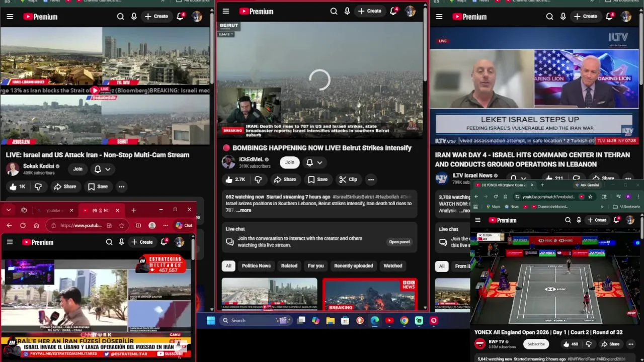
Task: Open live chat panel
Action: (x=399, y=242)
